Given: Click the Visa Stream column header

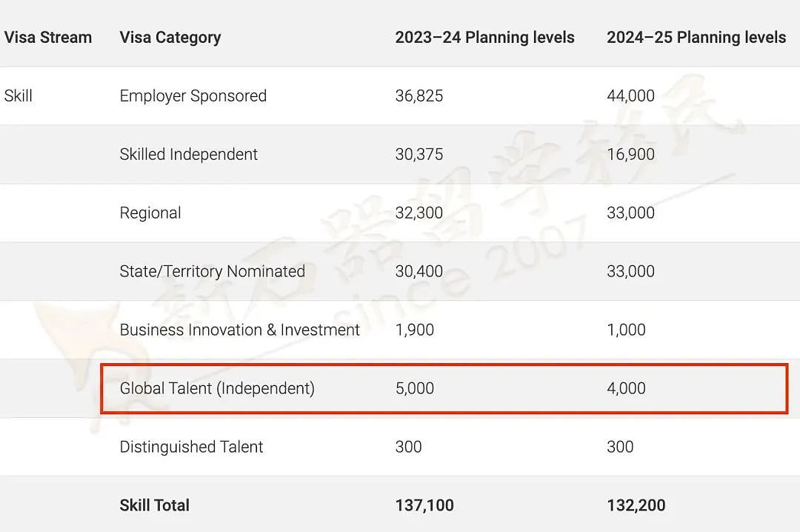Looking at the screenshot, I should 48,37.
